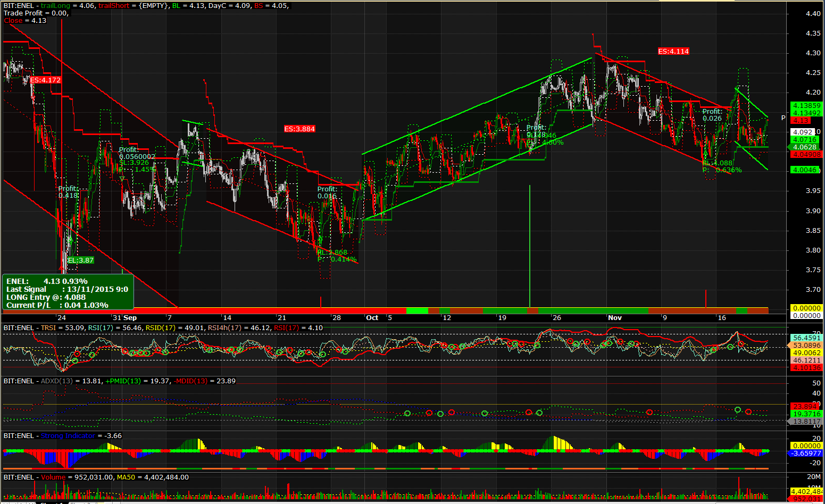Click the RL:3.868 chart label

click(x=332, y=253)
